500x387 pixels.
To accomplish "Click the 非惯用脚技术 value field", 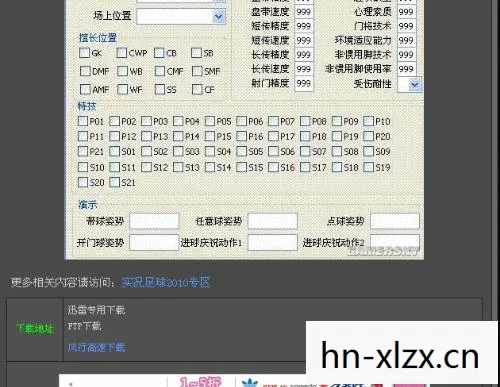I will click(406, 55).
